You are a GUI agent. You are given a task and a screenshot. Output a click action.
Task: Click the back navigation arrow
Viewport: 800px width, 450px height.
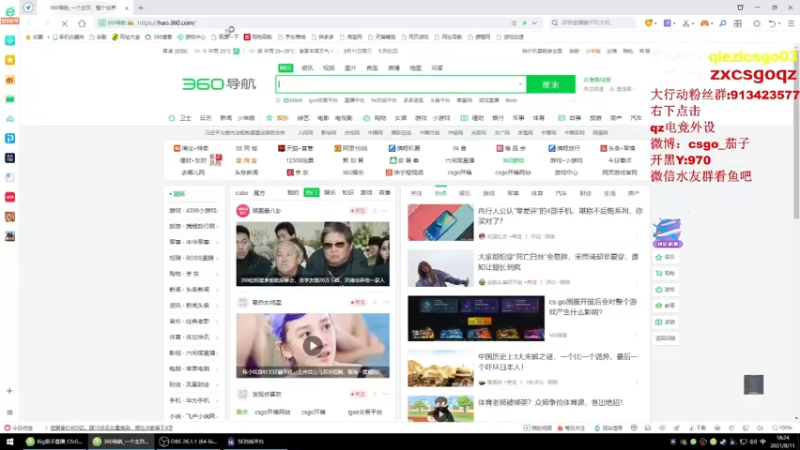(x=29, y=23)
